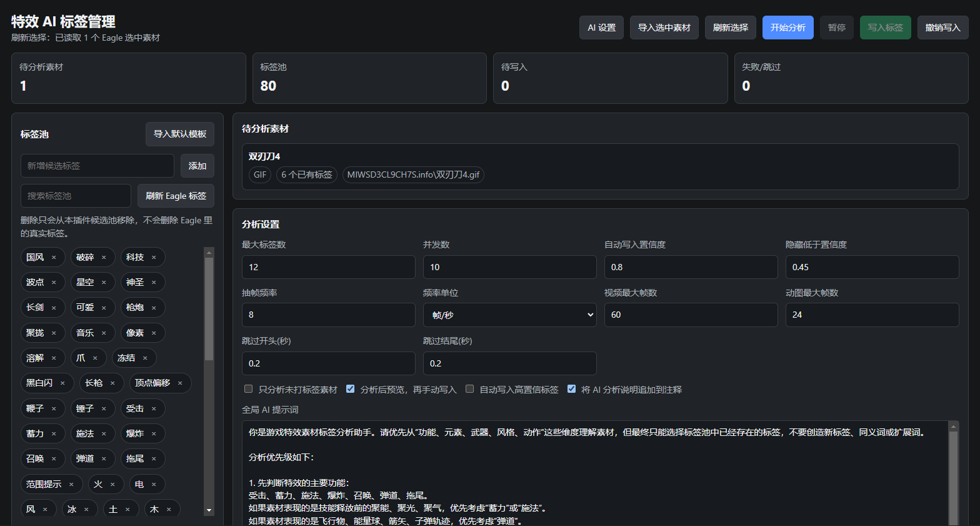Click the 最大标签数 field showing 12
Screen dimensions: 980x526
(329, 267)
